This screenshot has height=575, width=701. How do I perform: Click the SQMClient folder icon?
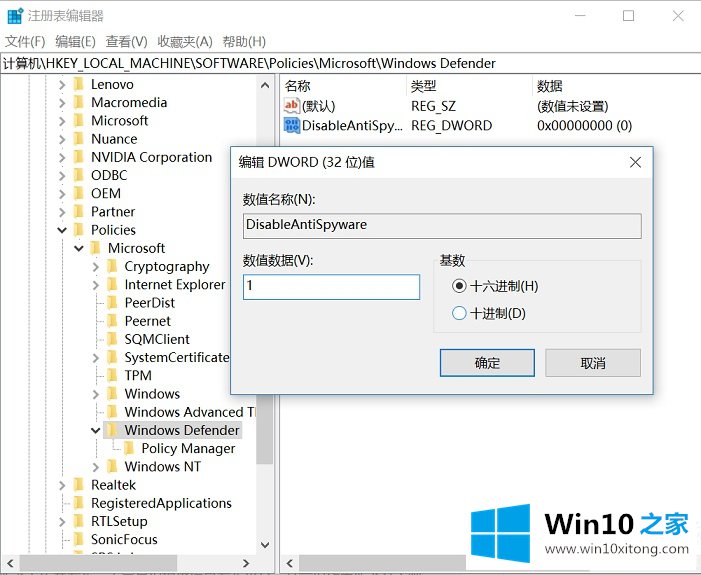point(112,339)
